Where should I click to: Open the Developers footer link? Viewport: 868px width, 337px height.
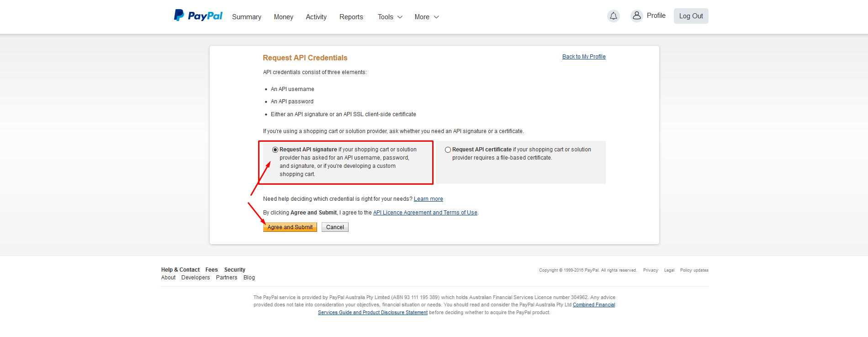click(196, 278)
